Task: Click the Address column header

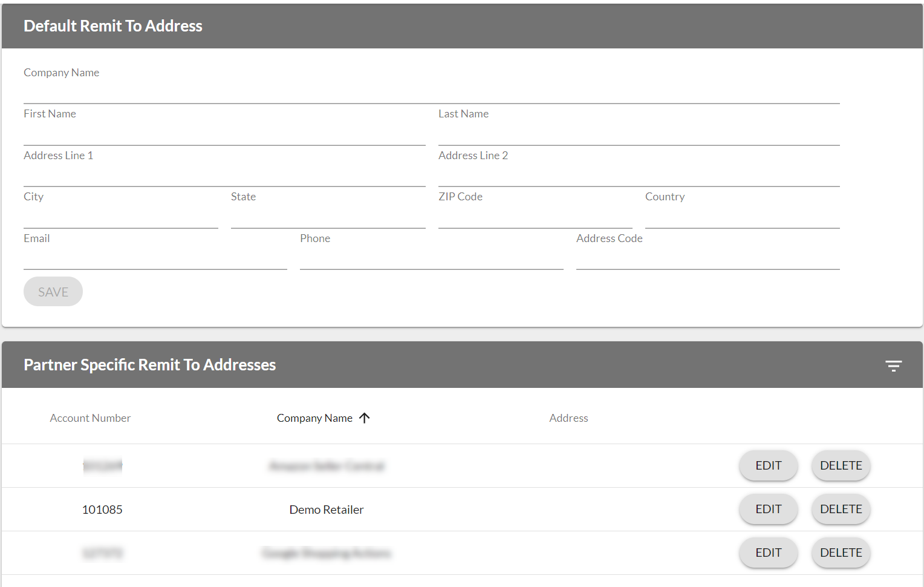Action: tap(568, 418)
